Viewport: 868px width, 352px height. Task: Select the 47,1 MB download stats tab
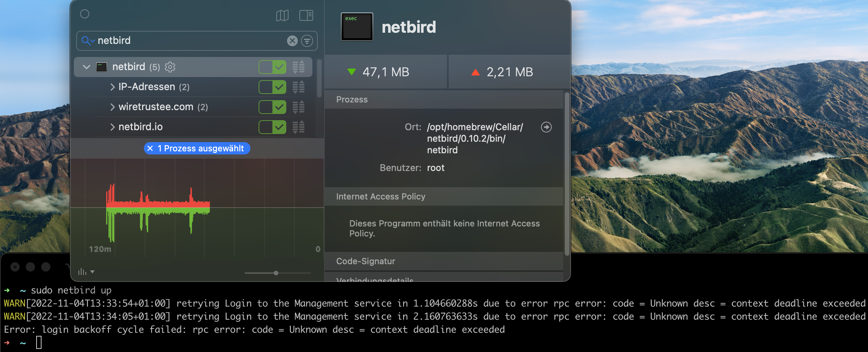(x=386, y=72)
